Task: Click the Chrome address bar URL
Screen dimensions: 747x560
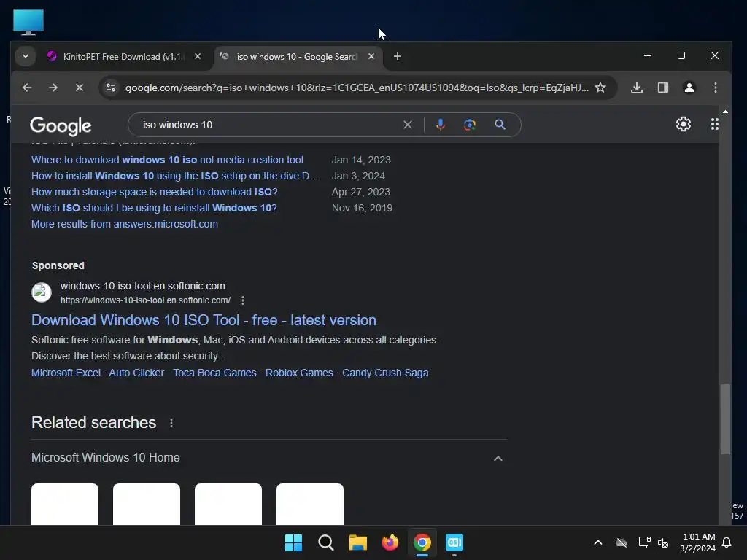Action: [x=356, y=87]
